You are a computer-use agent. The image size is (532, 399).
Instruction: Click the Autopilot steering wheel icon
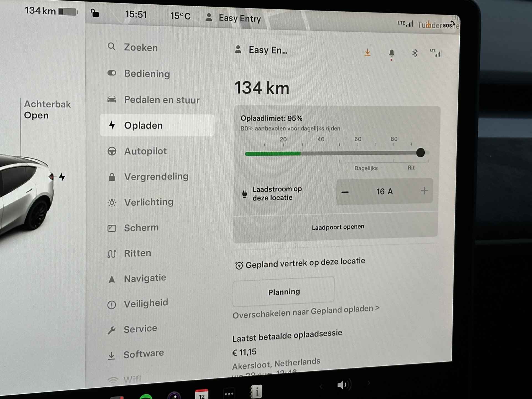(x=112, y=151)
